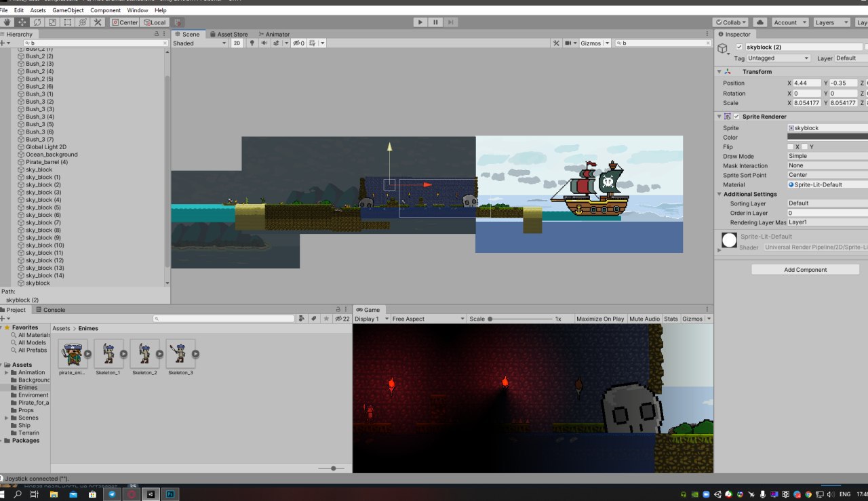Screen dimensions: 868x501
Task: Collapse Additional Settings section
Action: (x=719, y=194)
